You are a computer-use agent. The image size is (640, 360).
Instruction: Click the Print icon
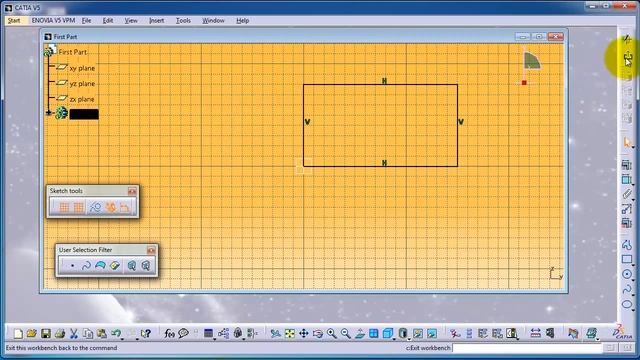[x=60, y=334]
